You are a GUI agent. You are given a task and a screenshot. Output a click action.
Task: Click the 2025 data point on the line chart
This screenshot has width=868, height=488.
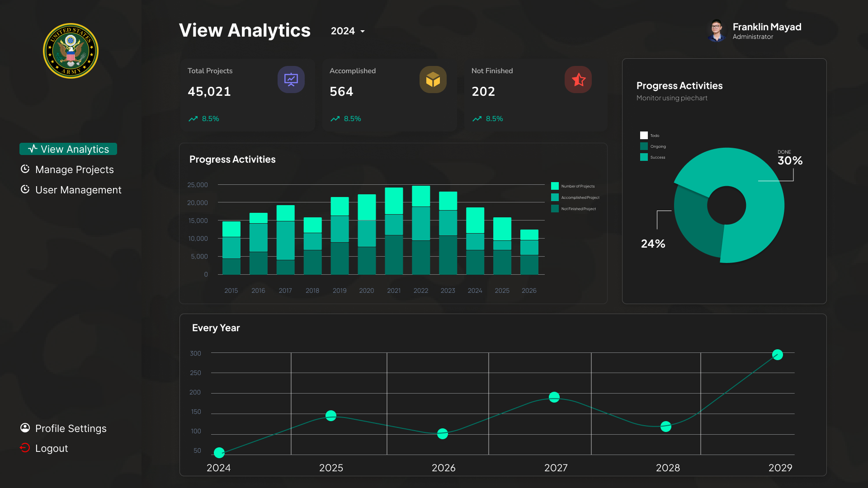click(331, 416)
